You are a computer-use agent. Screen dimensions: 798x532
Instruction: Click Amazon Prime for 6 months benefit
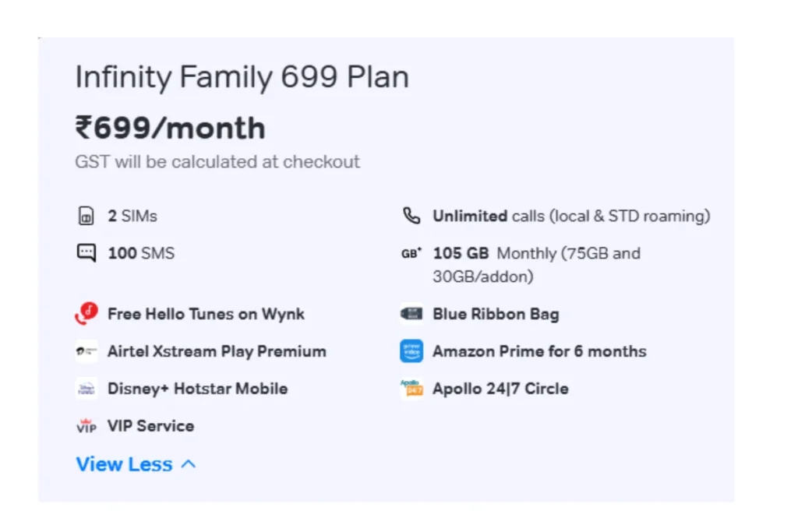click(x=539, y=351)
